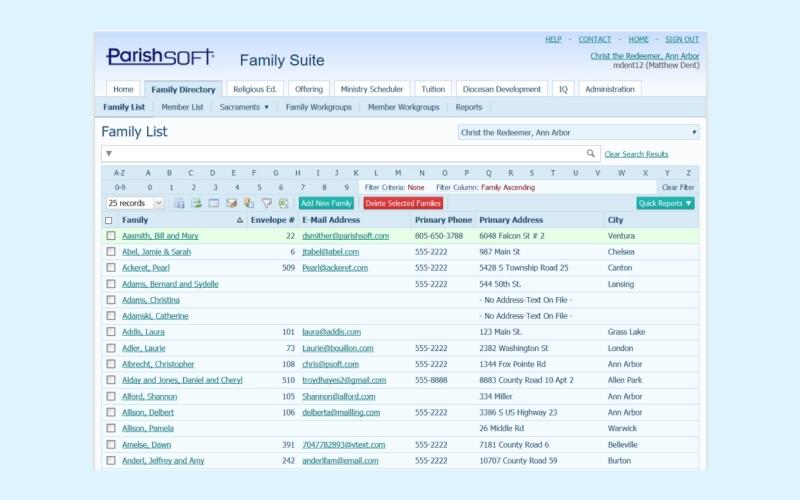Open the Religious Ed. tab
This screenshot has width=800, height=500.
[255, 89]
